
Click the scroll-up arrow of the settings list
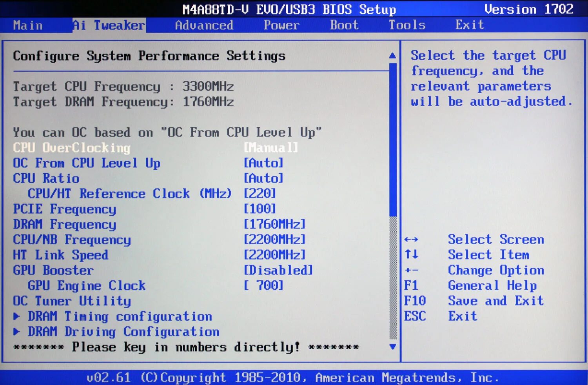pyautogui.click(x=392, y=56)
